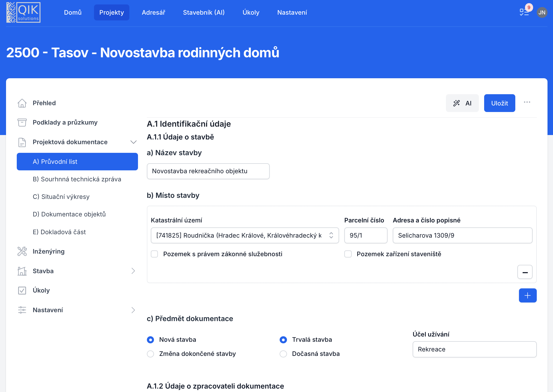The image size is (553, 392).
Task: Open the task list notifications icon
Action: pos(524,12)
